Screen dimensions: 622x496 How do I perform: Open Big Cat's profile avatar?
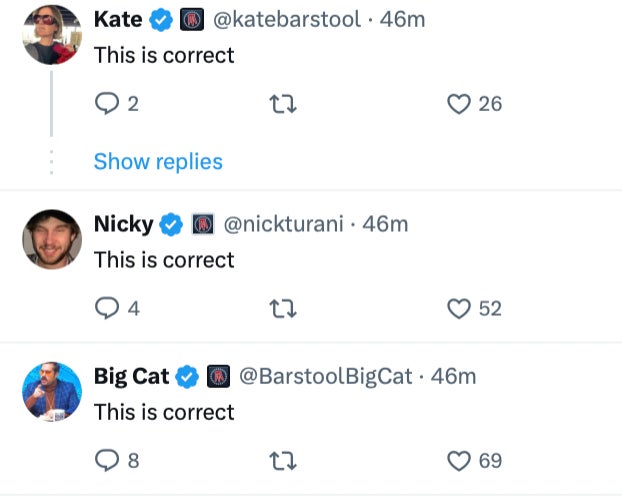coord(51,391)
